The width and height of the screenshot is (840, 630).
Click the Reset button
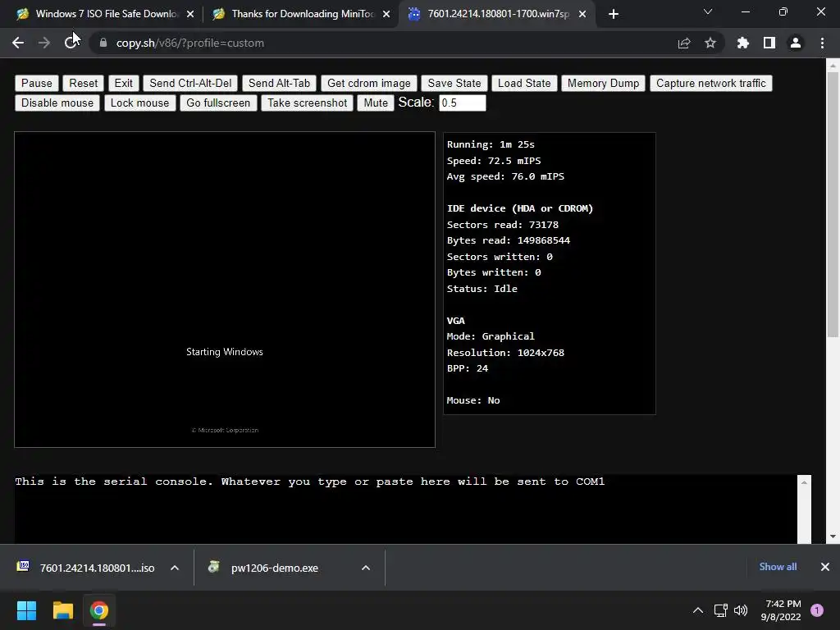[83, 83]
